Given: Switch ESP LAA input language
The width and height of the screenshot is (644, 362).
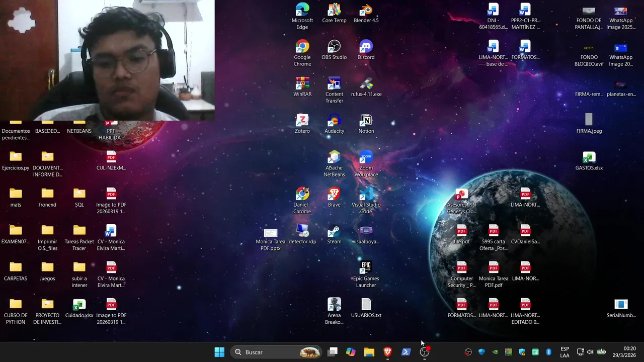Looking at the screenshot, I should (565, 352).
